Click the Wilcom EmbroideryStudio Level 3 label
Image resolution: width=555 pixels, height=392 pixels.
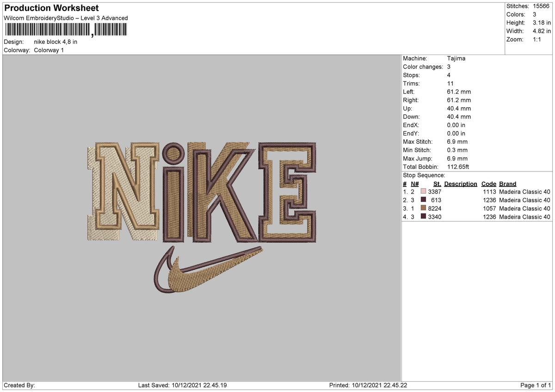(65, 18)
